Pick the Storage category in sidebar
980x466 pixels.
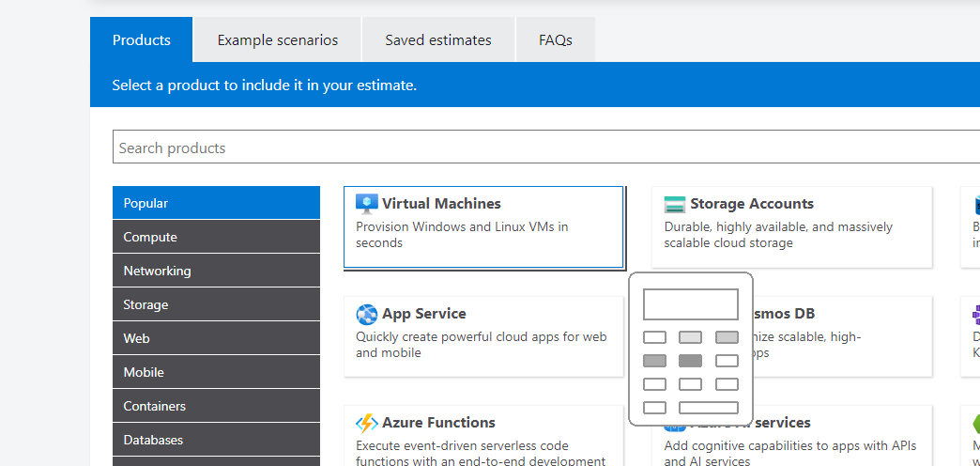click(216, 304)
